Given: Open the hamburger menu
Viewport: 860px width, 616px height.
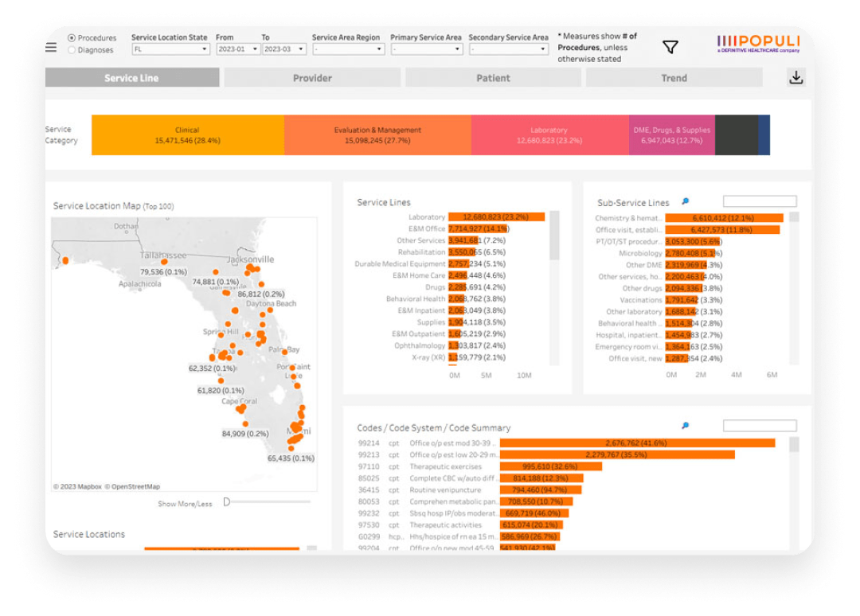Looking at the screenshot, I should (x=51, y=47).
